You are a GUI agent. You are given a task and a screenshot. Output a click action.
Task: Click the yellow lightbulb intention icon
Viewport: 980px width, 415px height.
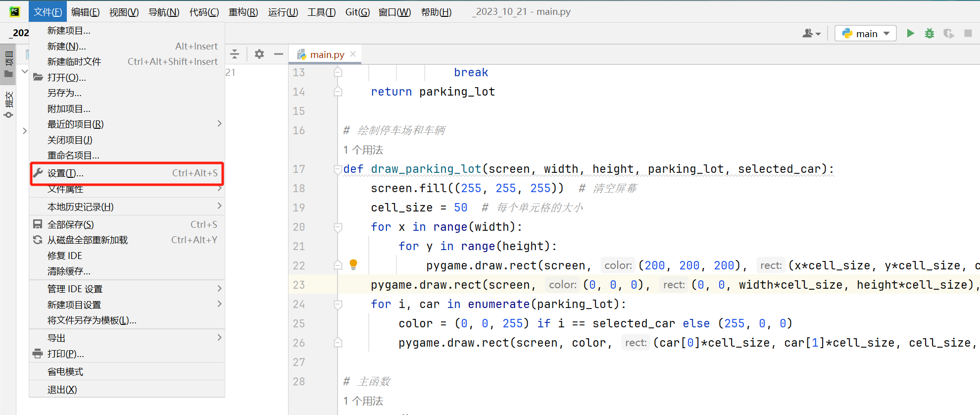[x=353, y=264]
